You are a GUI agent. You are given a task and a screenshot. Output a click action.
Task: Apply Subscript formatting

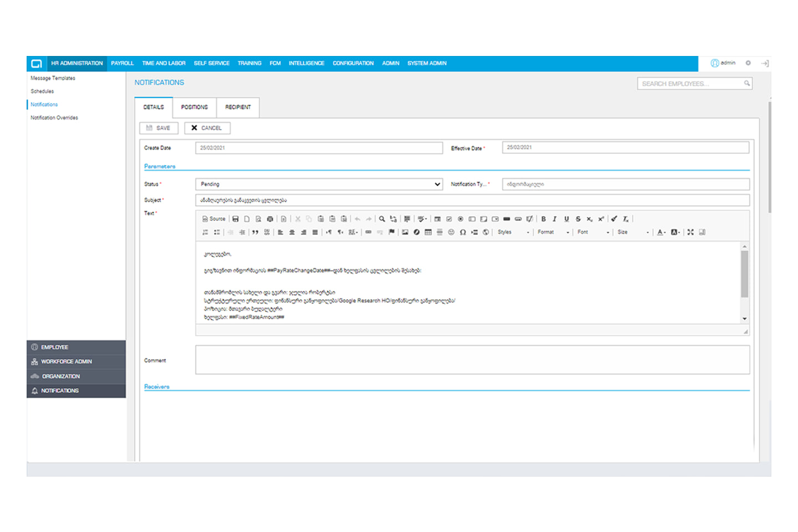[590, 219]
